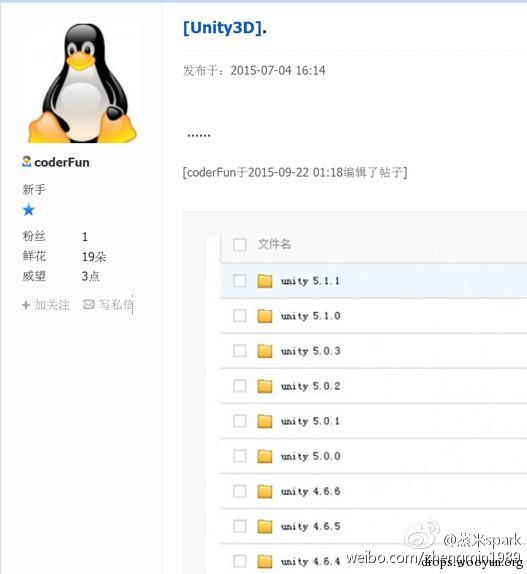The height and width of the screenshot is (574, 527).
Task: Click the user badge icon beside coderFun
Action: click(26, 161)
